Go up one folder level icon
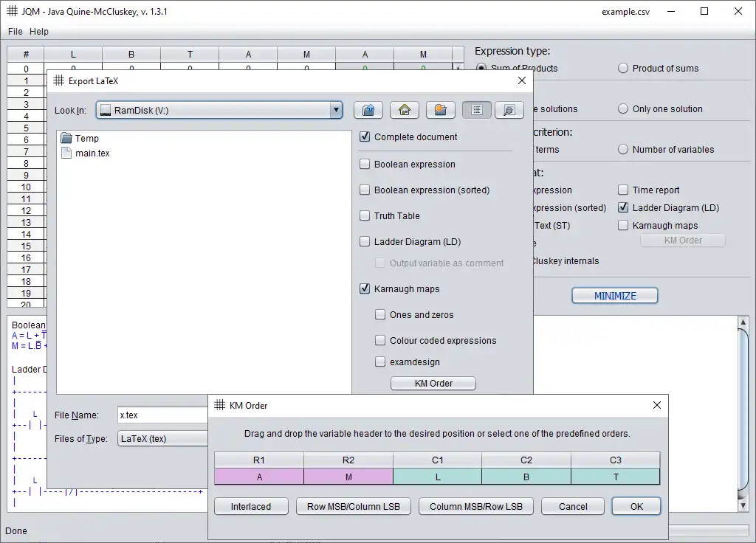Screen dimensions: 756x543 (368, 111)
